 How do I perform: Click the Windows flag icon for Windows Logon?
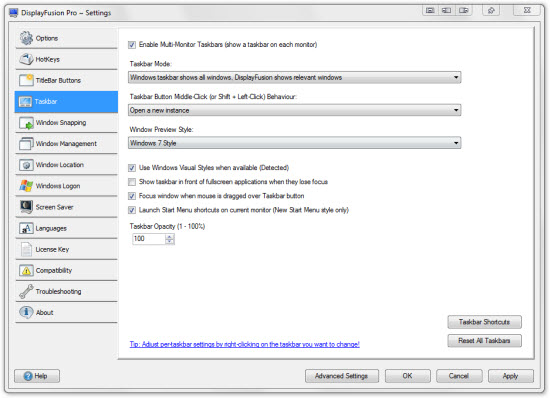pos(26,186)
